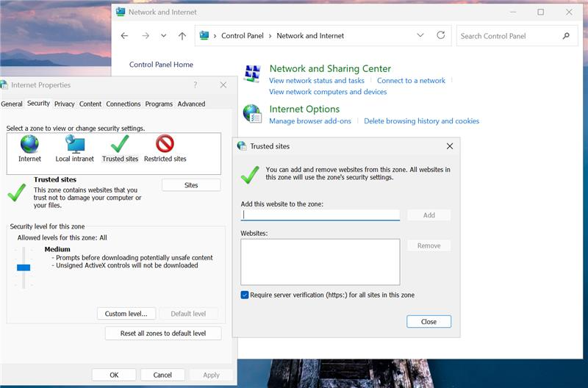Click the Custom level... button
This screenshot has width=588, height=388.
click(126, 314)
